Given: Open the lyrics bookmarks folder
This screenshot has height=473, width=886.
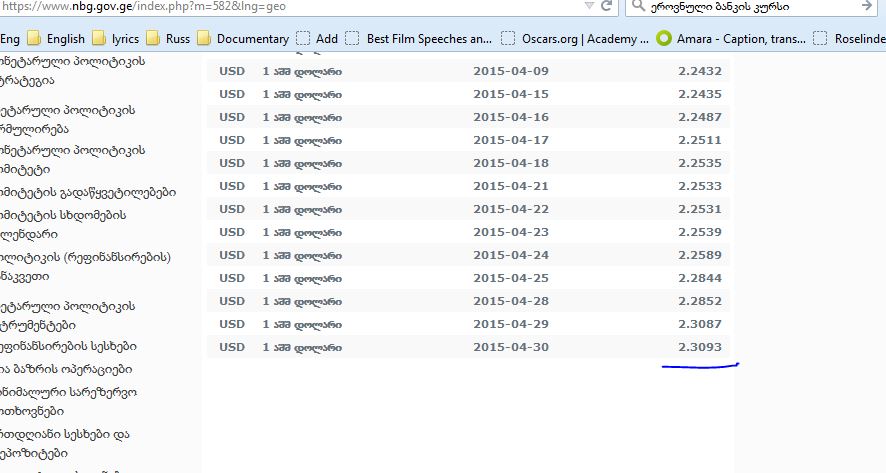Looking at the screenshot, I should (116, 38).
